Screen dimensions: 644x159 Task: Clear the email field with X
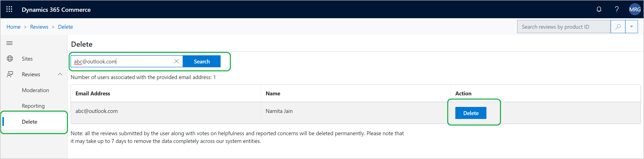coord(176,61)
